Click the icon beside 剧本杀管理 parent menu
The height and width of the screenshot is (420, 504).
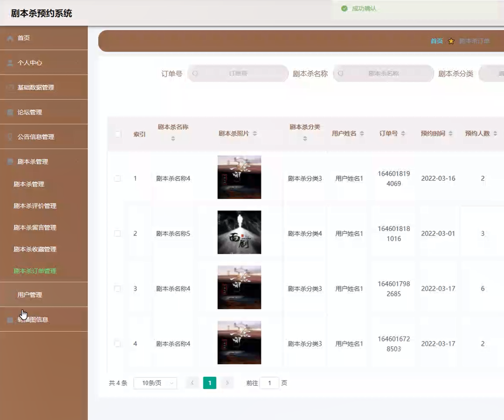click(x=10, y=162)
